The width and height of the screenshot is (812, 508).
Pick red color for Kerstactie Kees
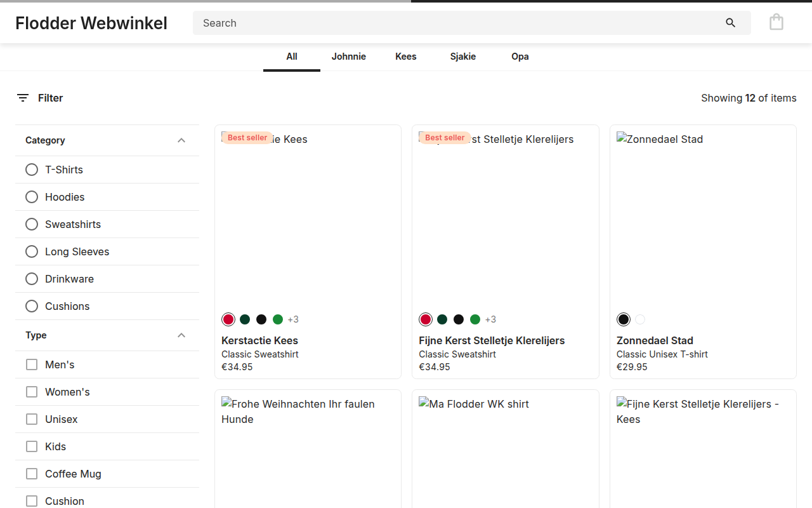click(228, 319)
